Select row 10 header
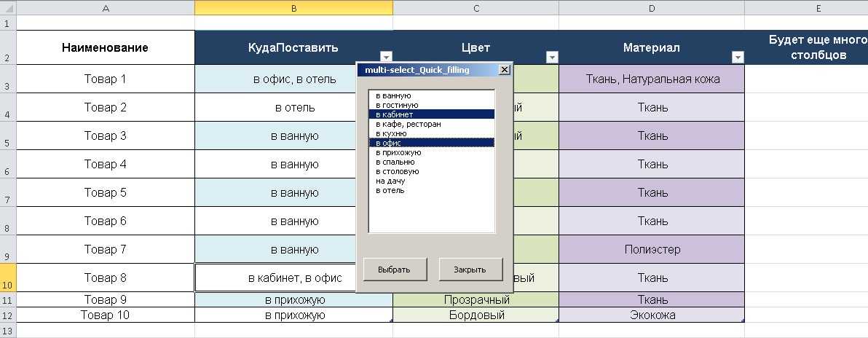This screenshot has height=338, width=868. point(8,278)
